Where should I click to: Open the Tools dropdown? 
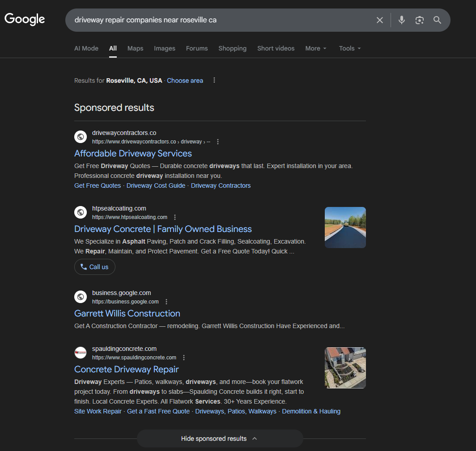[350, 48]
